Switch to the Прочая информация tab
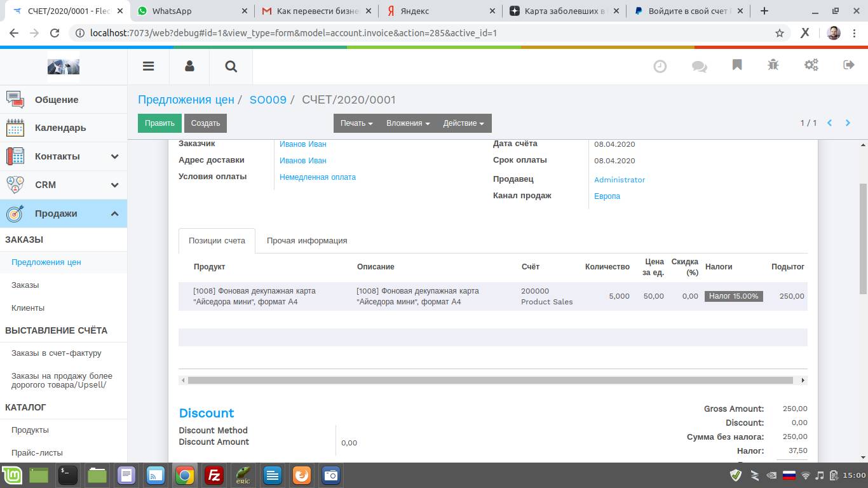Image resolution: width=868 pixels, height=488 pixels. pos(307,241)
